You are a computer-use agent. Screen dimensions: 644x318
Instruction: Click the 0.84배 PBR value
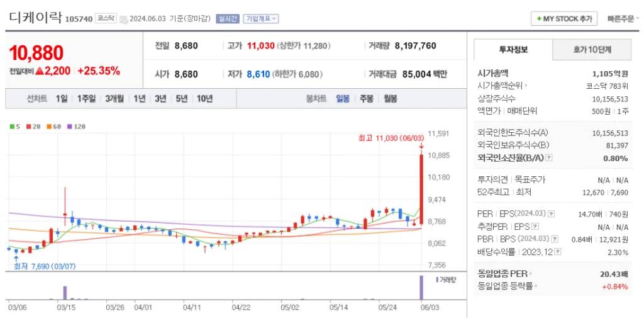click(x=582, y=239)
